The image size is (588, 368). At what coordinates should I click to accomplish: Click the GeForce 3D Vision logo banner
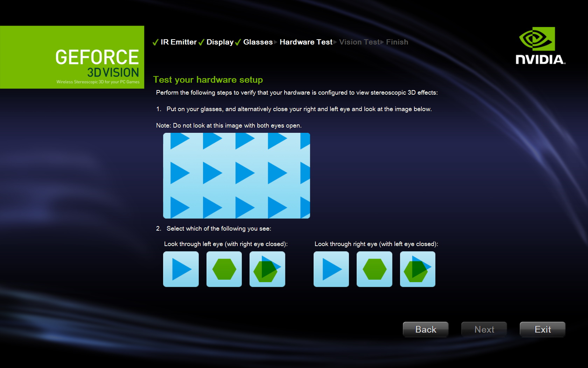[72, 57]
